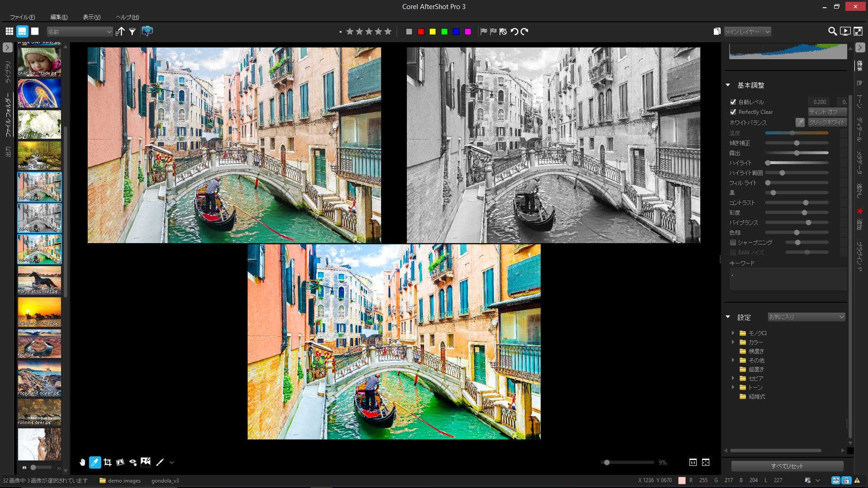This screenshot has height=488, width=868.
Task: Select the paintbrush tool
Action: 160,462
